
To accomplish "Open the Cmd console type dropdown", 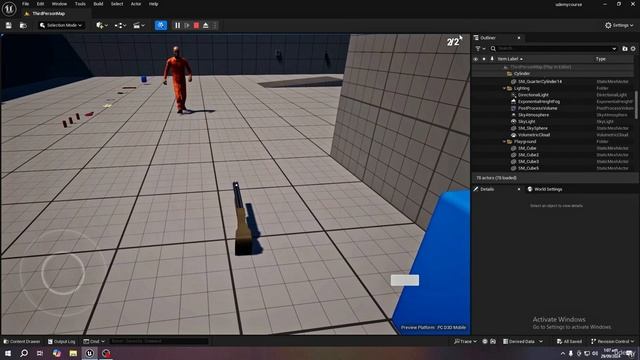I will 94,342.
